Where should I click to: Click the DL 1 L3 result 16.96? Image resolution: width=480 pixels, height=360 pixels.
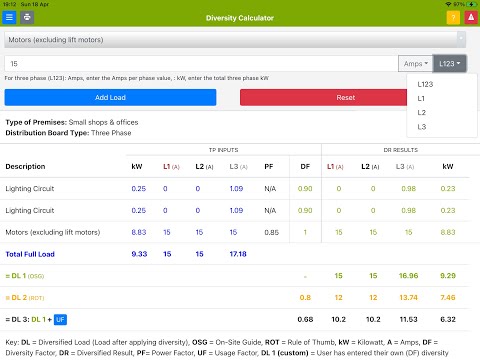point(408,276)
